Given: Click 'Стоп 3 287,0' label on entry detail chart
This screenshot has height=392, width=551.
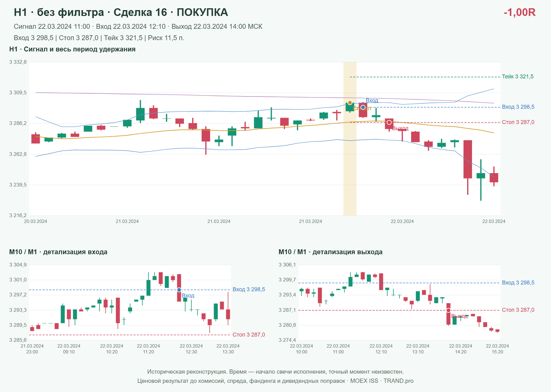Looking at the screenshot, I should [249, 335].
